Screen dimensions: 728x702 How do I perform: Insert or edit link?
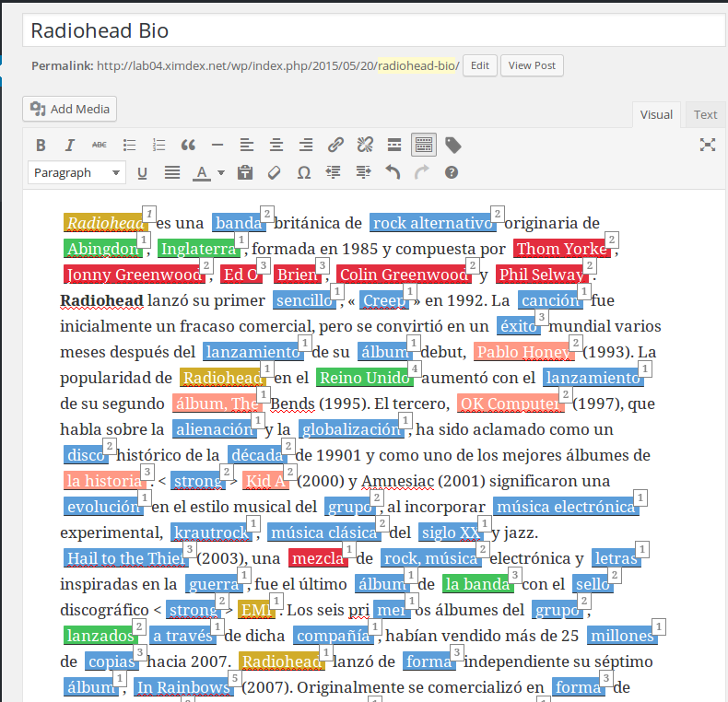coord(335,146)
